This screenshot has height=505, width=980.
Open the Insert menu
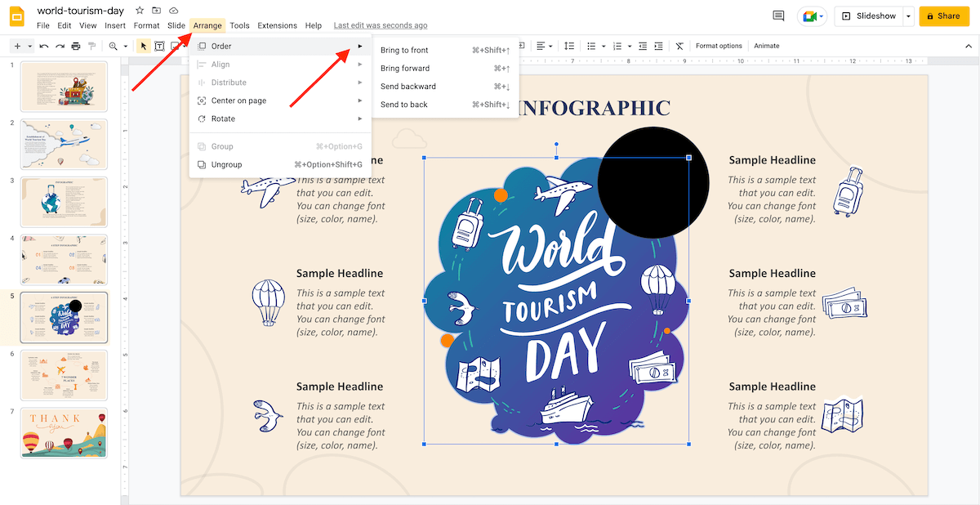coord(115,25)
